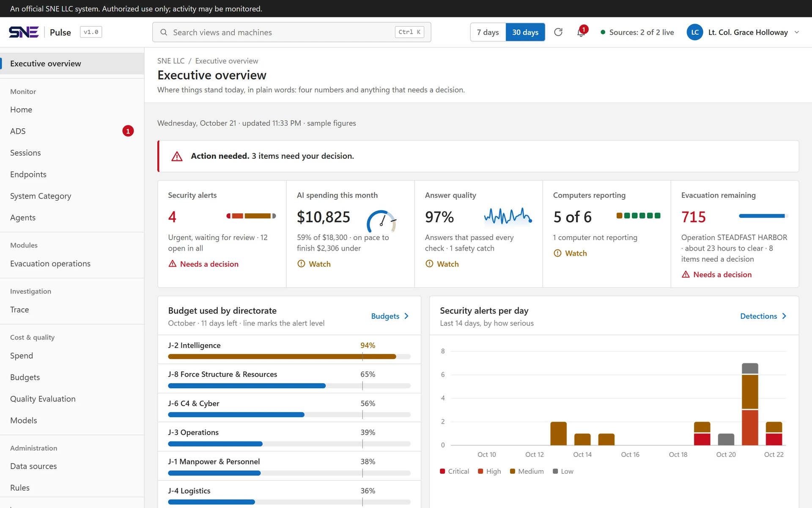Open the notifications bell
812x508 pixels.
[x=581, y=32]
